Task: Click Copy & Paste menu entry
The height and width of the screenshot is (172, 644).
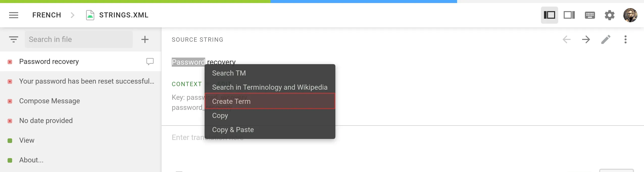Action: point(233,130)
